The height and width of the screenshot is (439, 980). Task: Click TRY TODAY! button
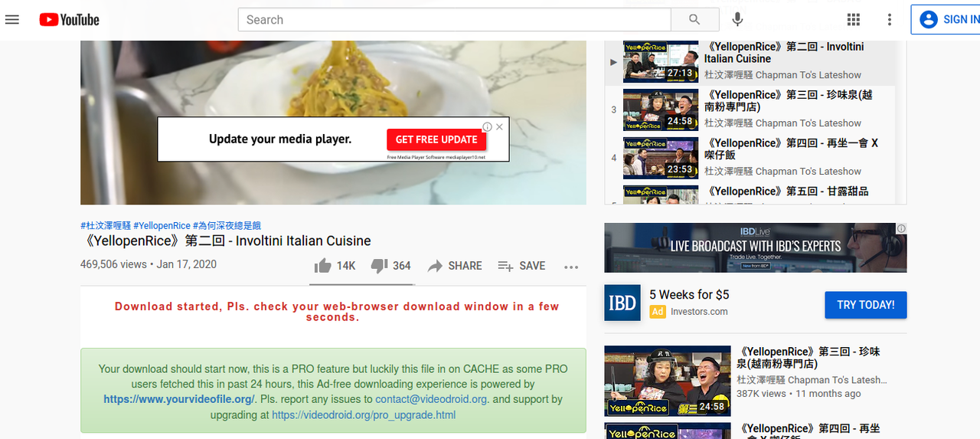(x=866, y=305)
